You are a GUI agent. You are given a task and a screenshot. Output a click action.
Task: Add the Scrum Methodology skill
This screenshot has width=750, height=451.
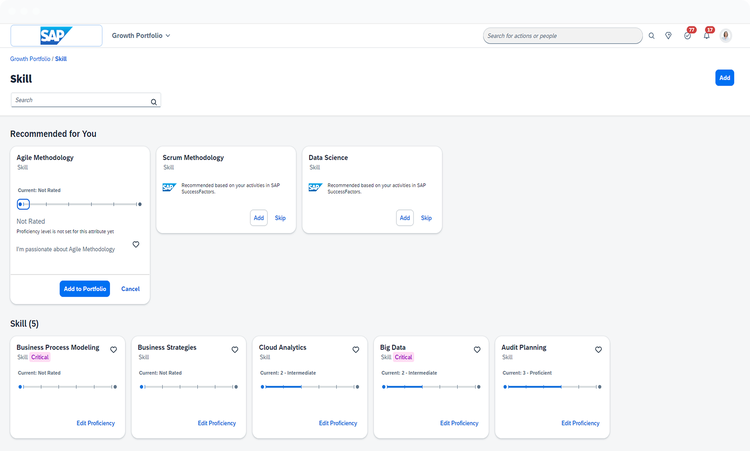259,218
